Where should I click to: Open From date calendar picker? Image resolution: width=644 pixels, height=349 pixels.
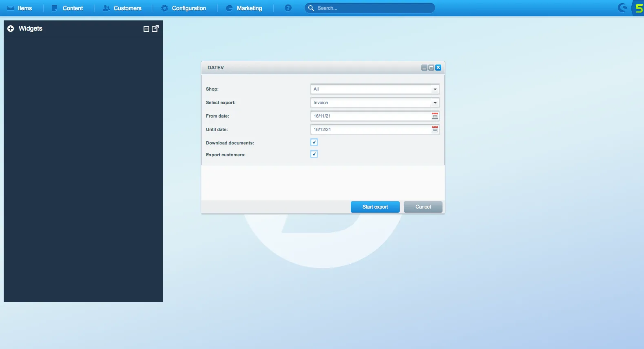435,116
